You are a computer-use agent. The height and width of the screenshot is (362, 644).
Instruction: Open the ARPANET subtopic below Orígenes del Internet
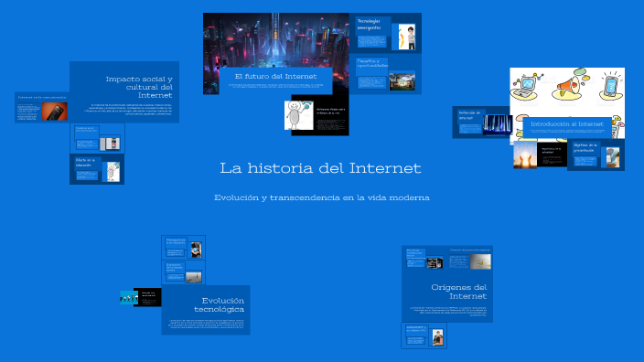424,335
